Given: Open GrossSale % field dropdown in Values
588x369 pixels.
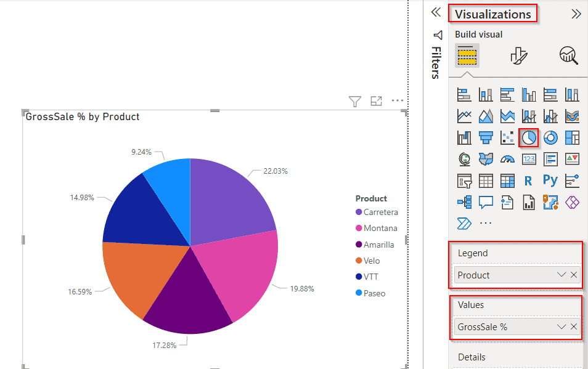Looking at the screenshot, I should click(x=561, y=326).
